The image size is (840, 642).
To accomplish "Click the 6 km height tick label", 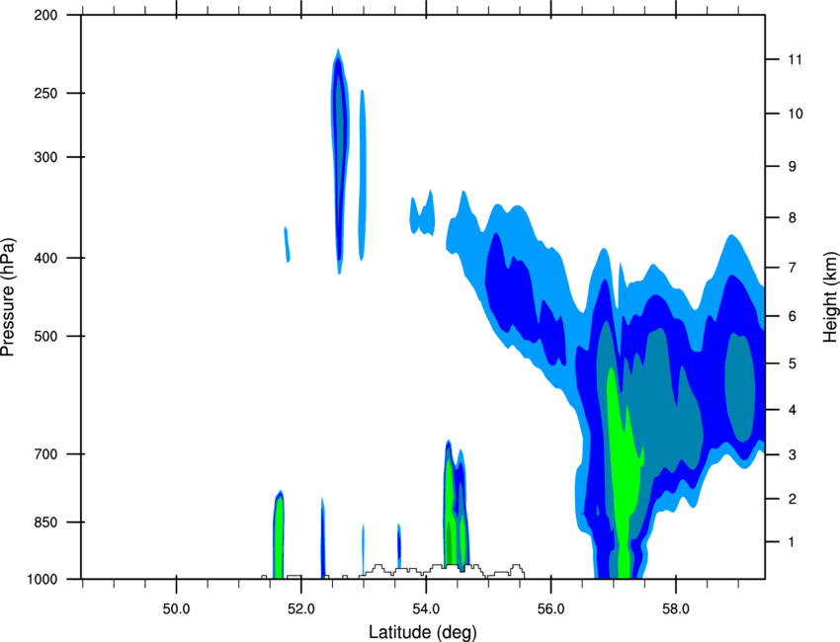I will (793, 316).
